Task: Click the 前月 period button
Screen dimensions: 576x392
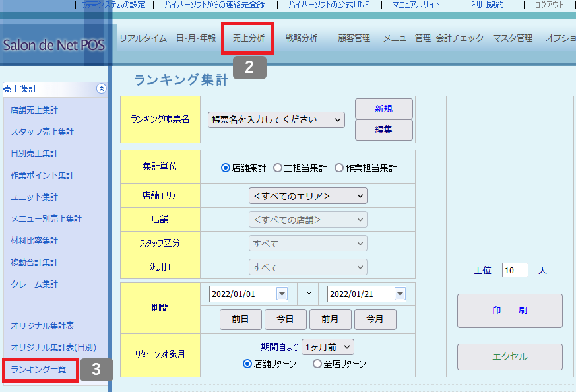Action: pos(330,319)
